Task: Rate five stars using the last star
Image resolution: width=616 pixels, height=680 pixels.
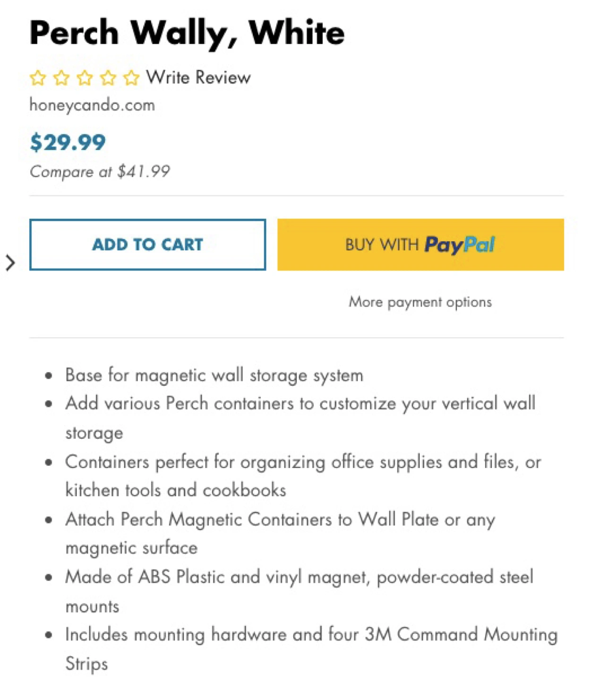Action: click(x=131, y=78)
